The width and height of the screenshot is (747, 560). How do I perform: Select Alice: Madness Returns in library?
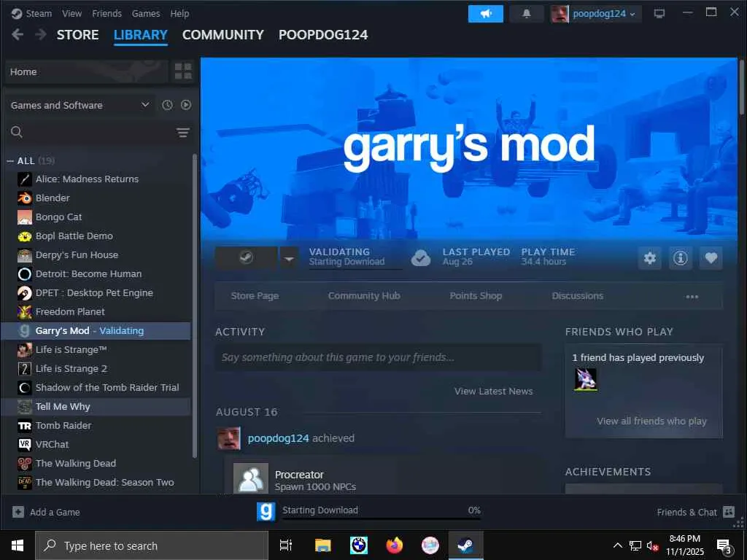pyautogui.click(x=96, y=179)
